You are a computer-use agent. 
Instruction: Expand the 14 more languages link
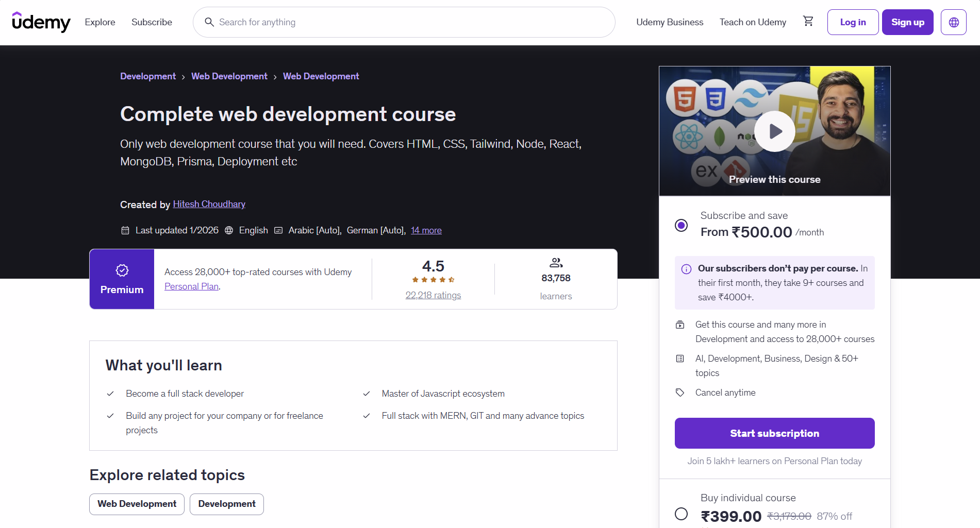tap(426, 230)
